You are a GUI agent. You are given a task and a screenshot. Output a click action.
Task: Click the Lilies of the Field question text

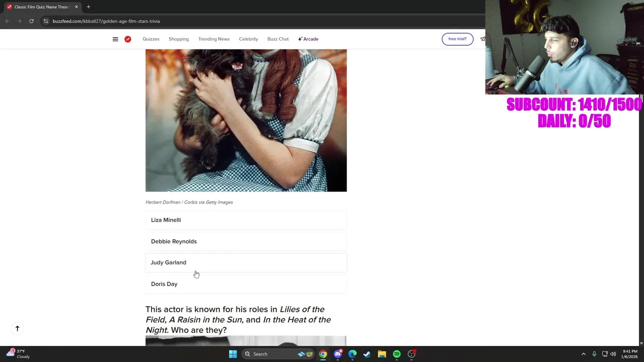[x=238, y=319]
